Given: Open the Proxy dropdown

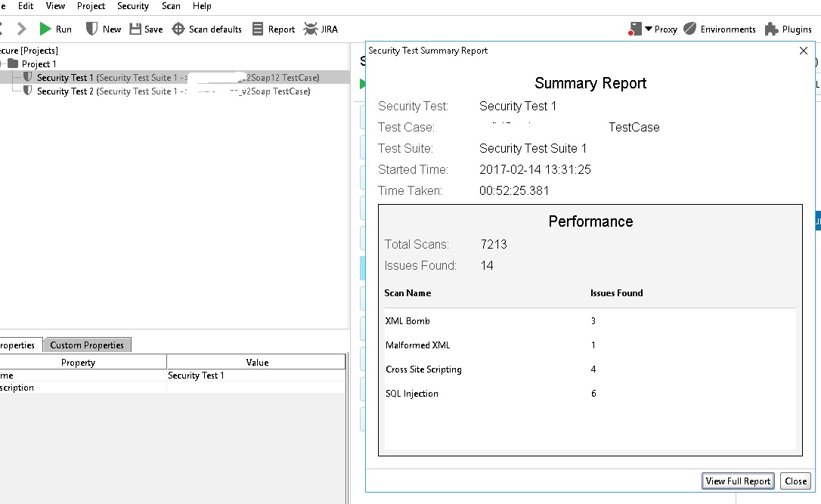Looking at the screenshot, I should point(649,29).
